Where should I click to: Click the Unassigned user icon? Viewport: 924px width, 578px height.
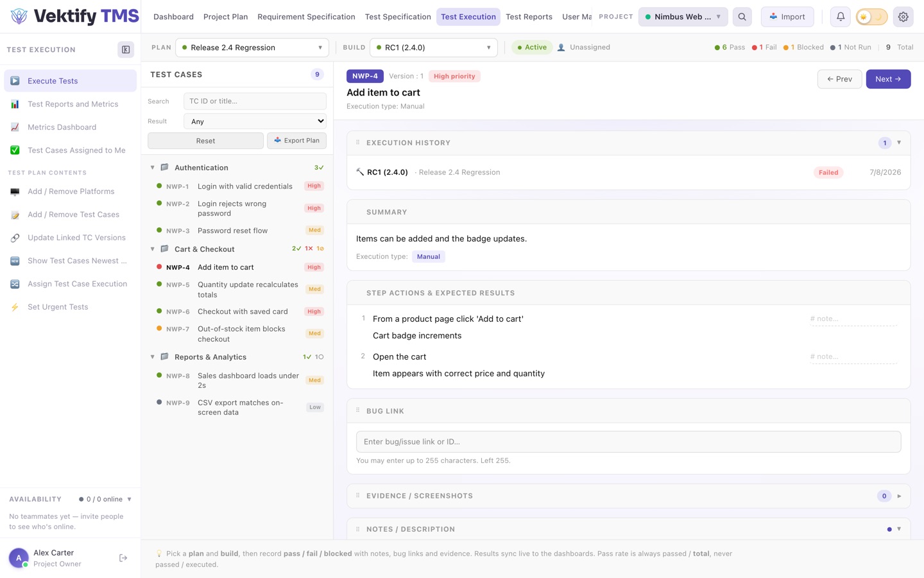(x=561, y=48)
